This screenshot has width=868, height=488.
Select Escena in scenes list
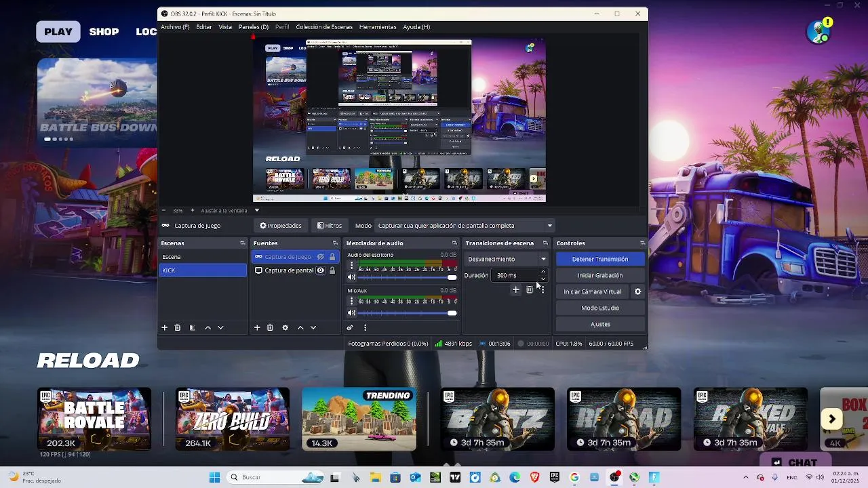click(203, 257)
